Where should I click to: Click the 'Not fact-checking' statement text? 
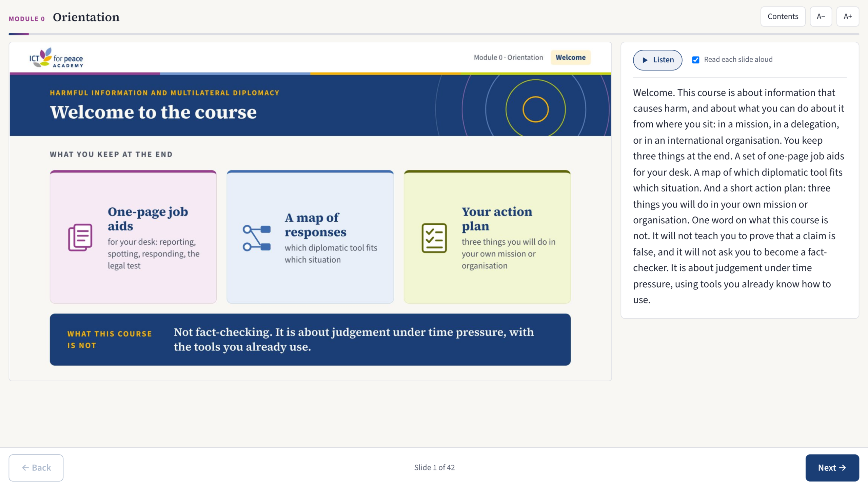click(354, 339)
